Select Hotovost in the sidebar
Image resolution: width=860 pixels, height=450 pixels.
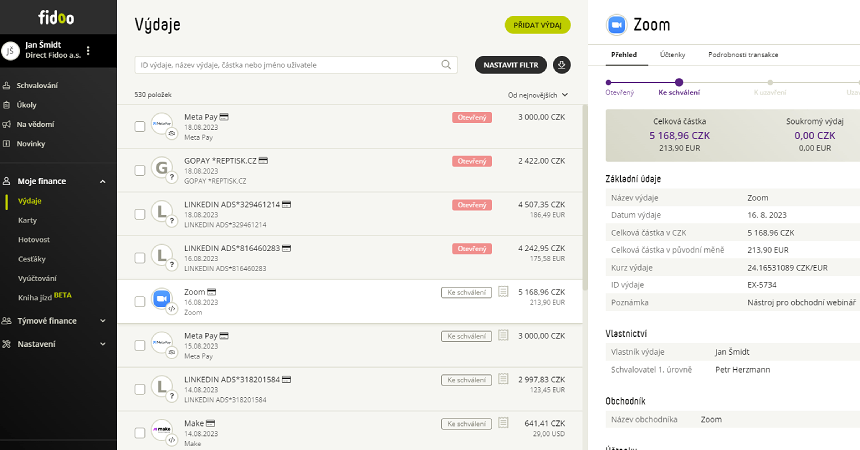pyautogui.click(x=34, y=240)
